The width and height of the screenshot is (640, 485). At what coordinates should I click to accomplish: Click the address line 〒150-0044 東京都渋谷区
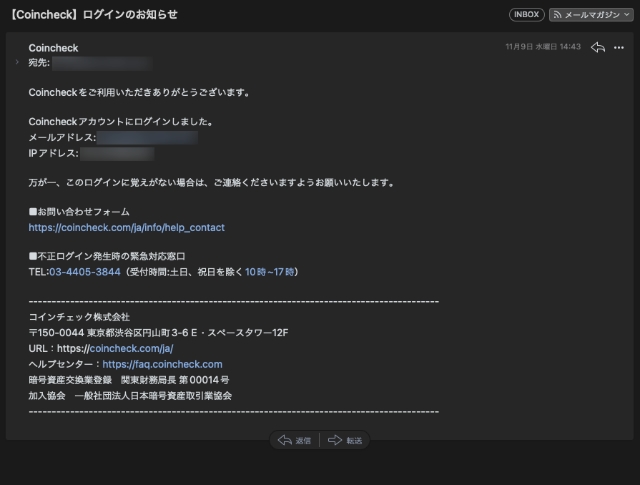[158, 333]
